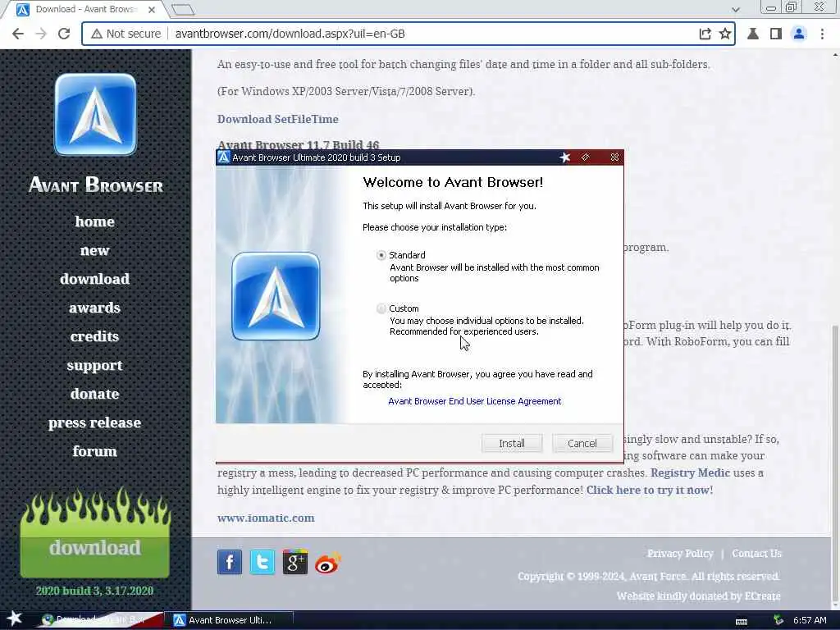Screen dimensions: 840x630
Task: Open the download sidebar menu item
Action: click(x=95, y=279)
